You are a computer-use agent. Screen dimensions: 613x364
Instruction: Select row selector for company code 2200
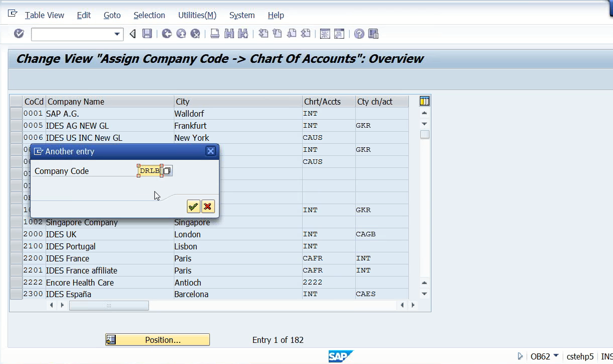point(16,258)
